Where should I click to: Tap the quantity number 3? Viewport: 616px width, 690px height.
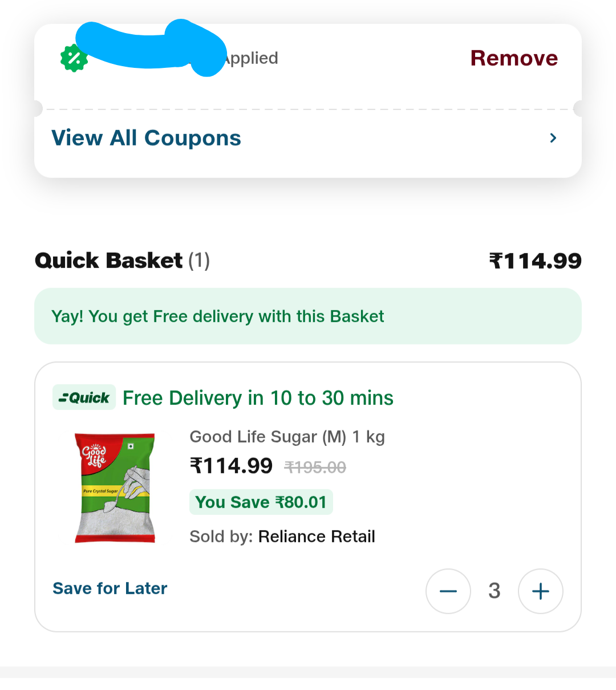(x=495, y=591)
